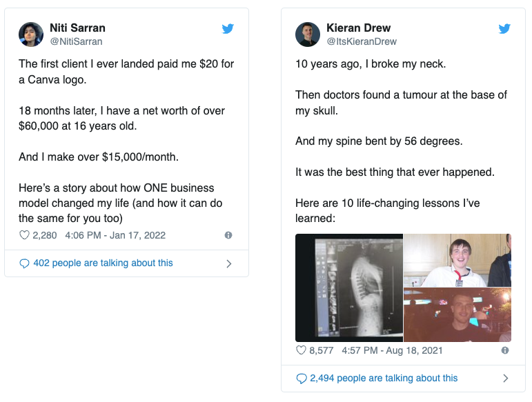Like Niti Sarran's tweet with heart icon
The width and height of the screenshot is (532, 402).
25,235
